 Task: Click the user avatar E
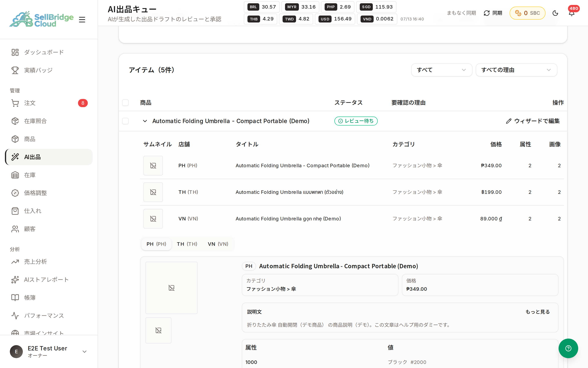16,351
